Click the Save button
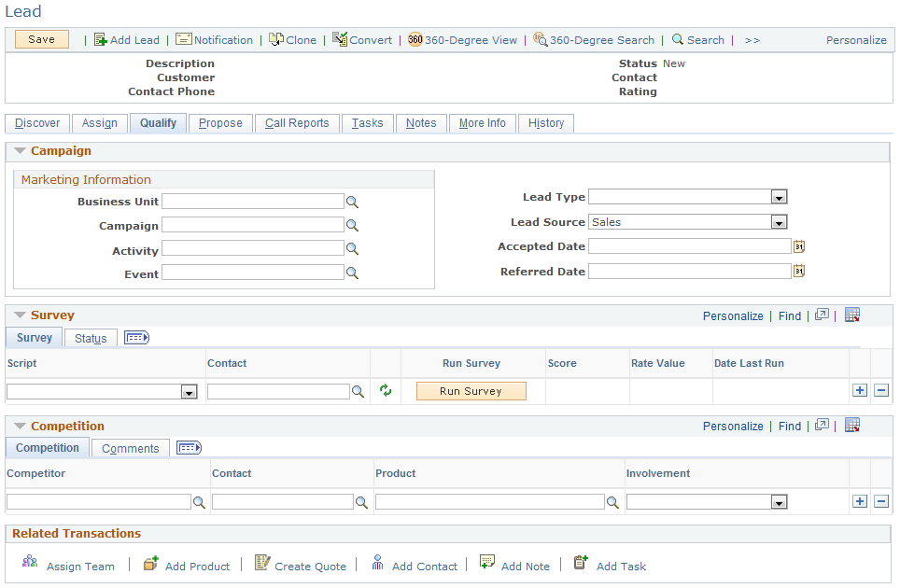Screen dimensions: 900x588 [41, 39]
